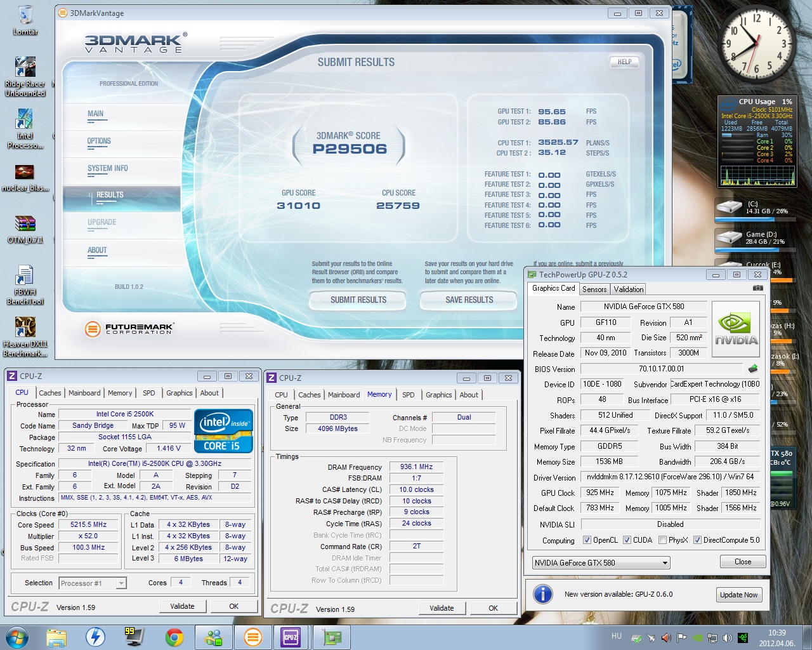
Task: Click the Game (D:) drive gadget icon
Action: coord(729,238)
